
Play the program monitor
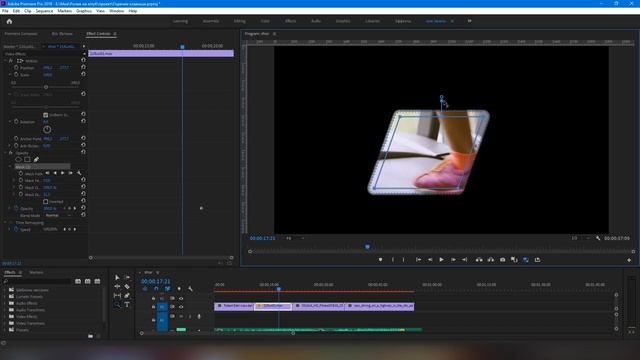click(441, 260)
